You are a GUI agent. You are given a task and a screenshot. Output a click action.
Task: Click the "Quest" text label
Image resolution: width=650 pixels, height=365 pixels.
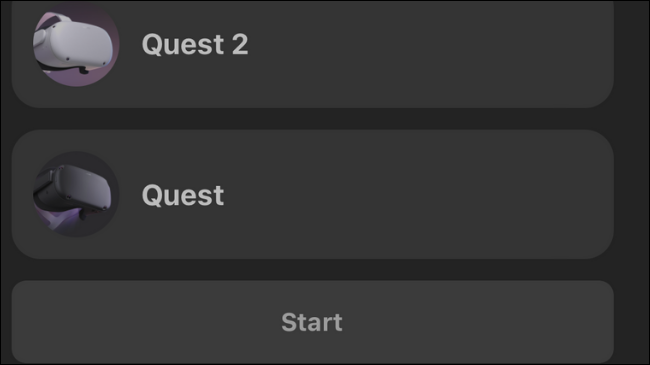coord(183,195)
